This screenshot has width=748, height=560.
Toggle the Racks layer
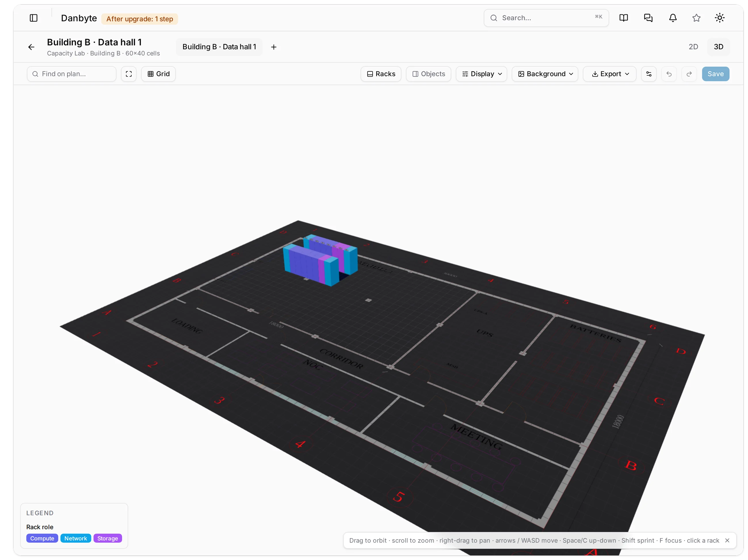coord(381,74)
